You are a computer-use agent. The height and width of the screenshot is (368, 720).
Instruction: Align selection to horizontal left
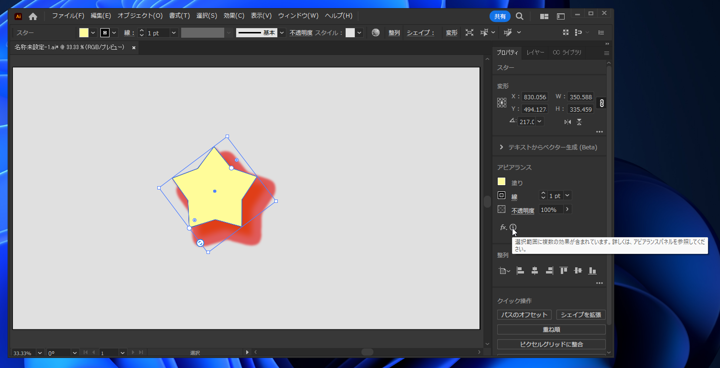click(x=520, y=271)
